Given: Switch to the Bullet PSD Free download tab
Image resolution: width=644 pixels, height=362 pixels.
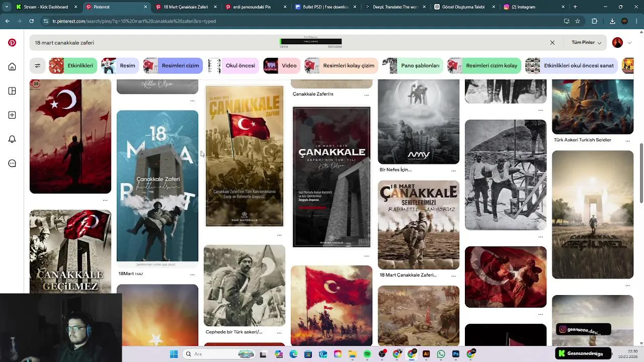Looking at the screenshot, I should coord(325,7).
